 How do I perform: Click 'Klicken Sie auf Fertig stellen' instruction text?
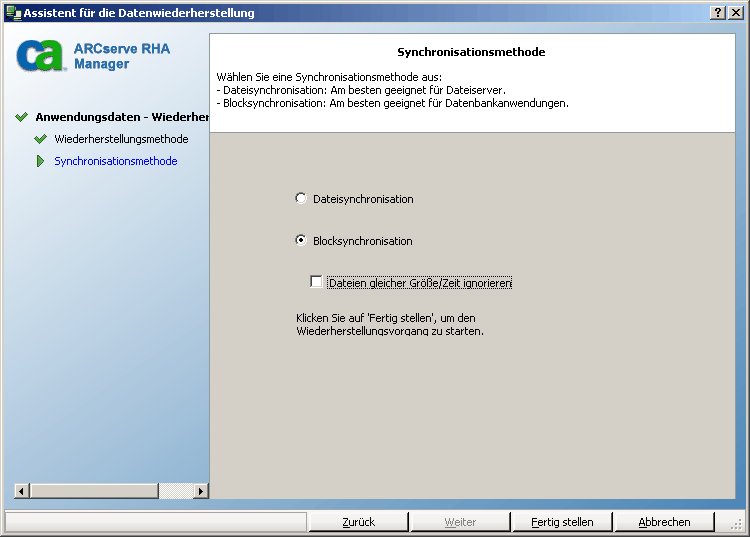click(390, 324)
